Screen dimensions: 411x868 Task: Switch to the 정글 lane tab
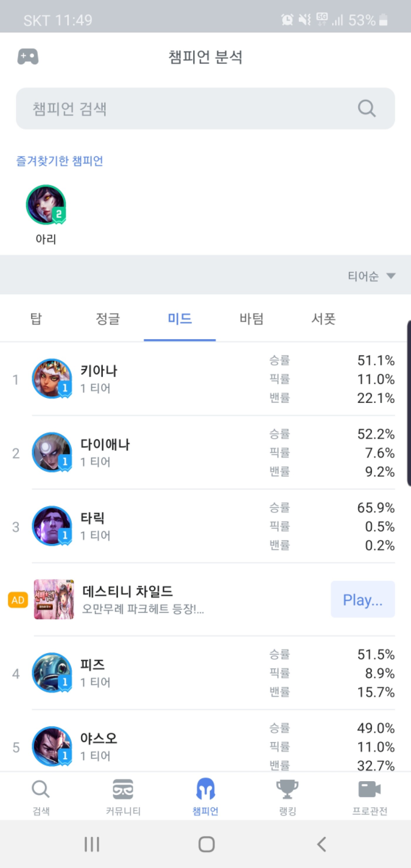click(x=108, y=319)
